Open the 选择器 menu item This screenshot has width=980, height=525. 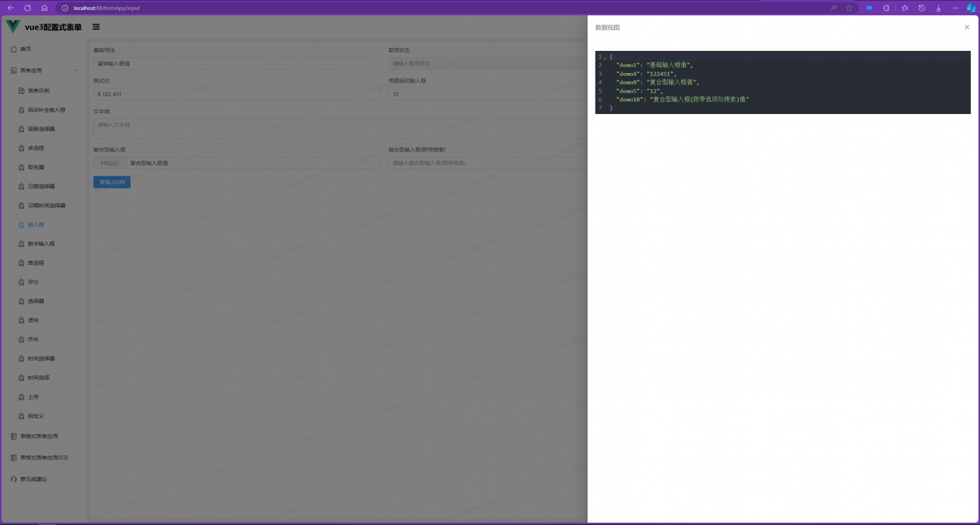(44, 301)
